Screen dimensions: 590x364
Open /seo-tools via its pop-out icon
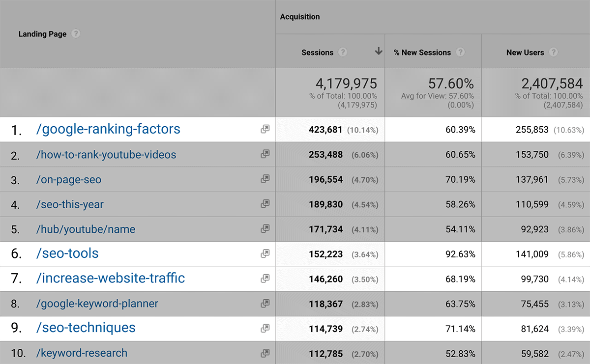click(265, 253)
